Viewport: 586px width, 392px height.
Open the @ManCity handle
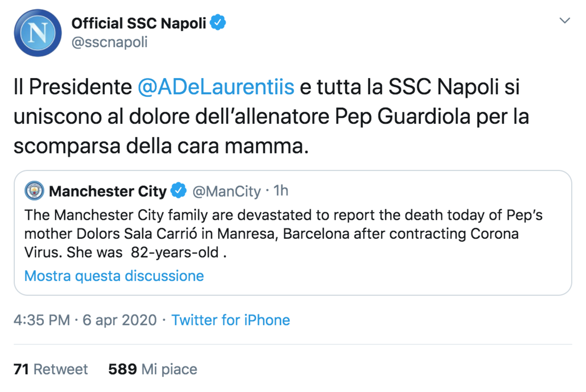pos(226,191)
